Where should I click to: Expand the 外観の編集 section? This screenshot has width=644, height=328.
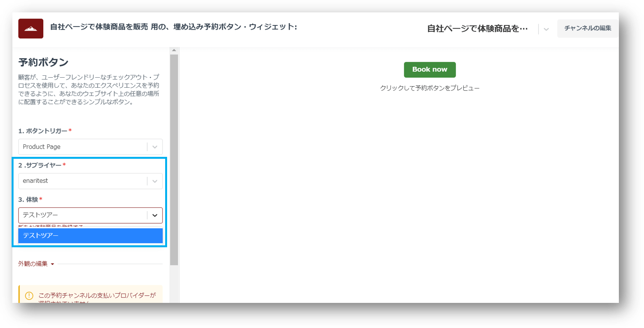pos(33,264)
